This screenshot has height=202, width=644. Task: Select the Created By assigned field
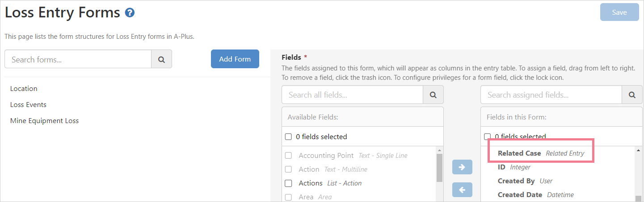[516, 181]
